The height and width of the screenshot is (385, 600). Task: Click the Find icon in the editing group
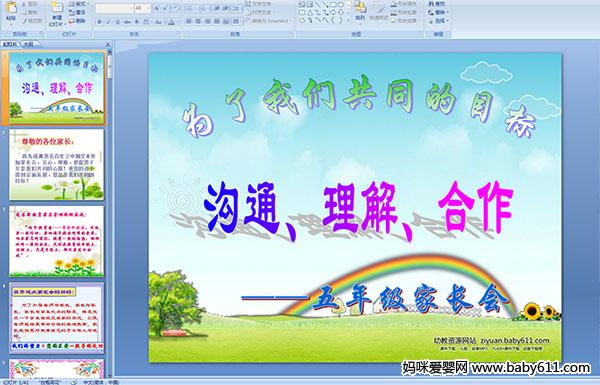[436, 4]
